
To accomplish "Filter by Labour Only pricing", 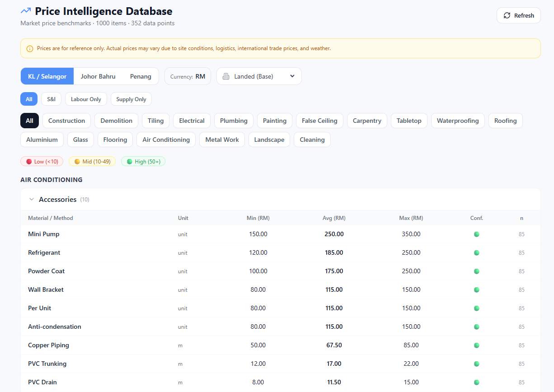I will (86, 99).
